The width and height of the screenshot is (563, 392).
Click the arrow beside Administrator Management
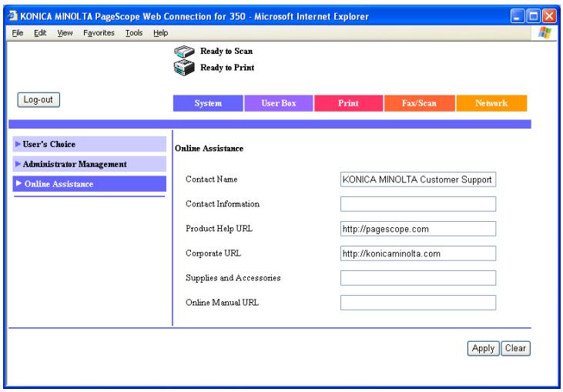click(x=18, y=164)
